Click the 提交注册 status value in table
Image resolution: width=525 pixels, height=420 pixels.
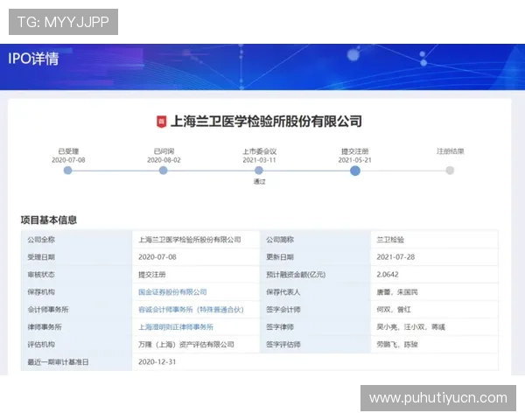pyautogui.click(x=152, y=275)
